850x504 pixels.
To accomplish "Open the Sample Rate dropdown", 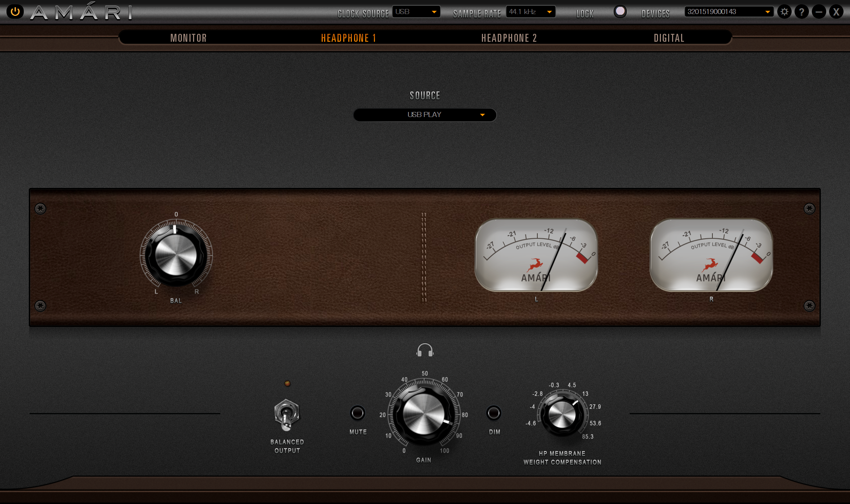I will click(531, 12).
